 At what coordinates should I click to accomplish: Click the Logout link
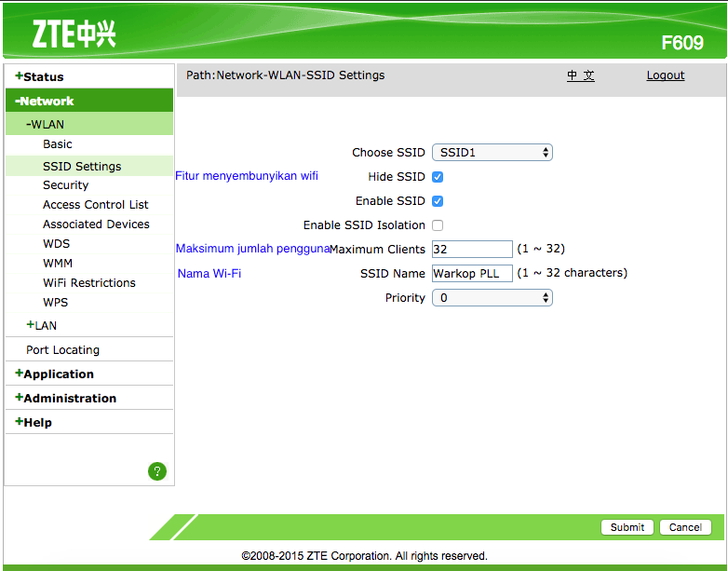pyautogui.click(x=666, y=75)
